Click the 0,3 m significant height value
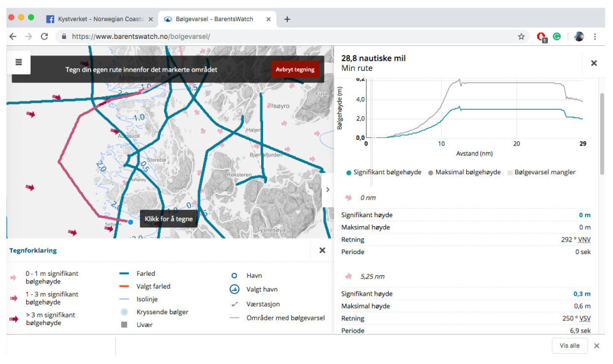Viewport: 613px width, 364px height. point(582,294)
